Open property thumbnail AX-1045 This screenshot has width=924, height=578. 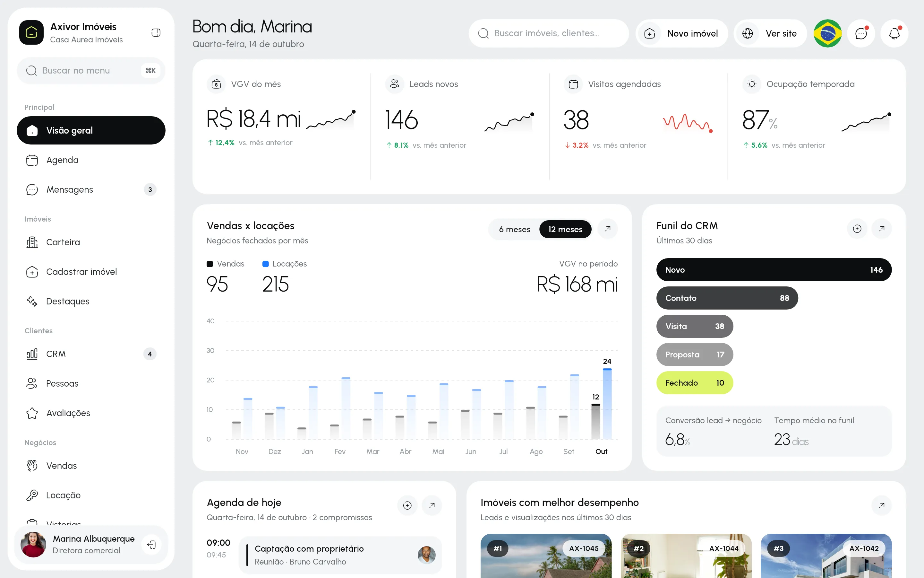(x=546, y=556)
